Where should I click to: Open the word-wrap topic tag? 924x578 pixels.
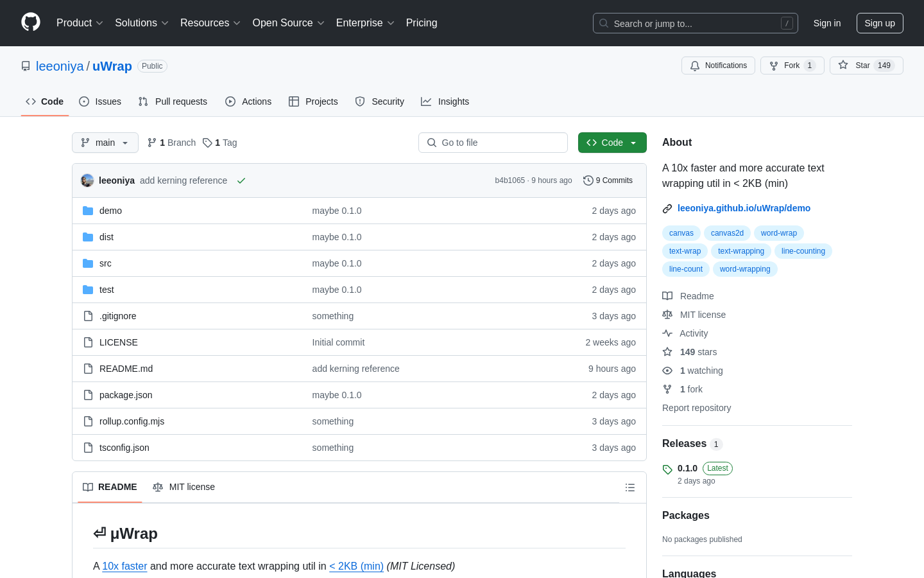[779, 233]
